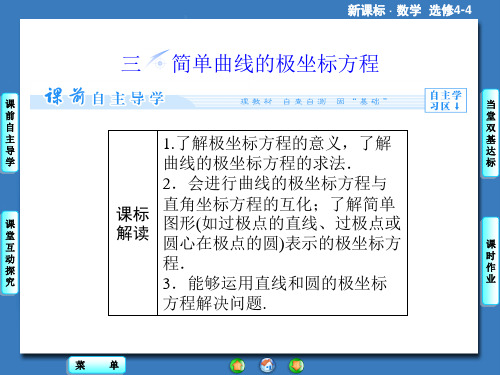Click objective 1 about 极坐标方程的意义
The image size is (500, 375).
pos(277,153)
